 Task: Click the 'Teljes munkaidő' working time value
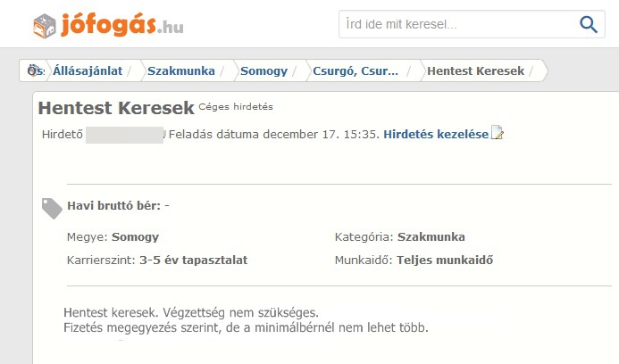click(445, 261)
